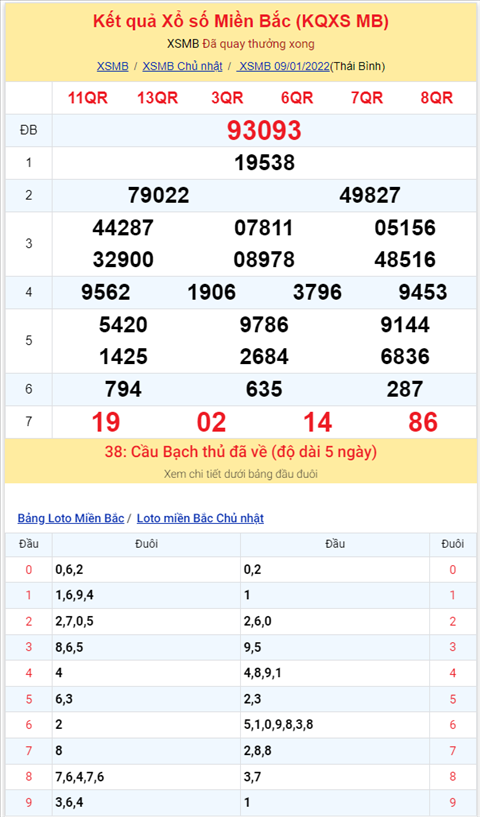This screenshot has width=480, height=817.
Task: Click ticket code 11QR
Action: click(88, 97)
